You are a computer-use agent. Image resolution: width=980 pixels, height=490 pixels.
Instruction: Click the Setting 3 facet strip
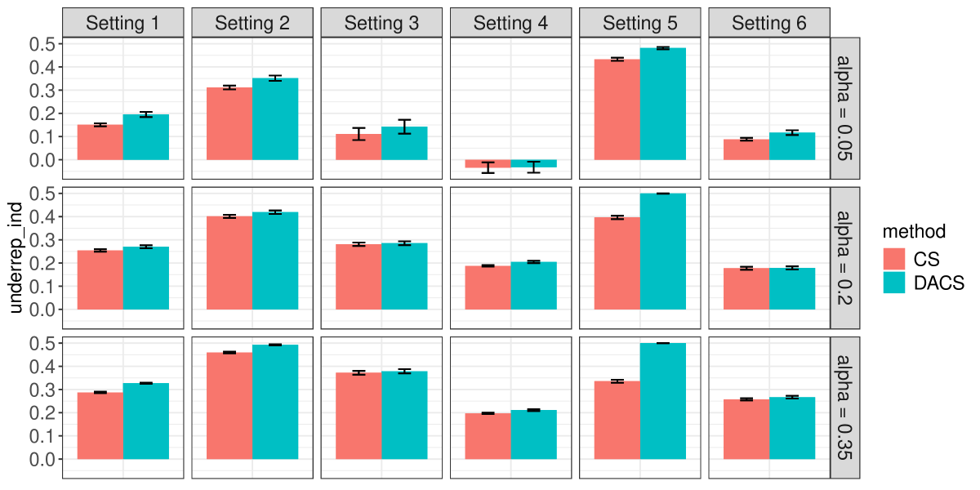381,23
